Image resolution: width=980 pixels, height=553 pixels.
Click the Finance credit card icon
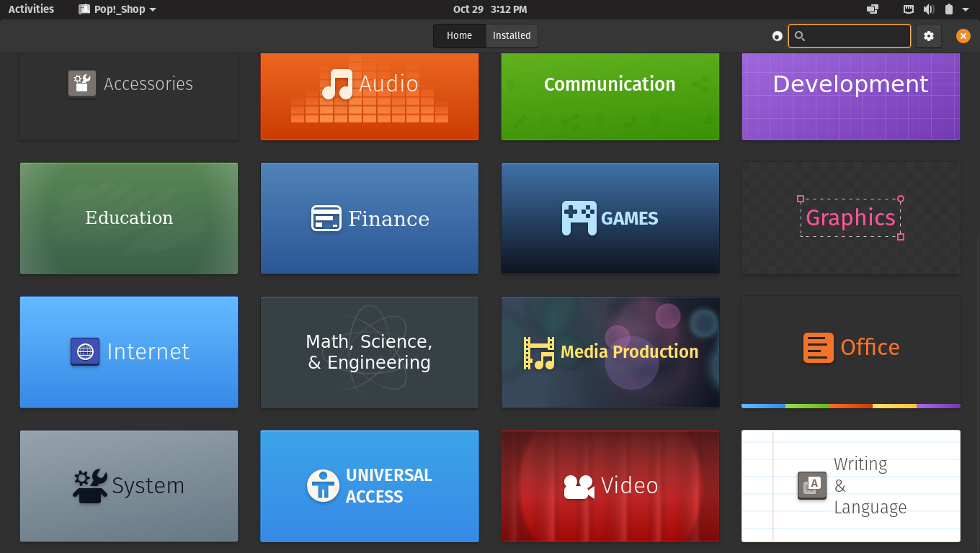[326, 218]
